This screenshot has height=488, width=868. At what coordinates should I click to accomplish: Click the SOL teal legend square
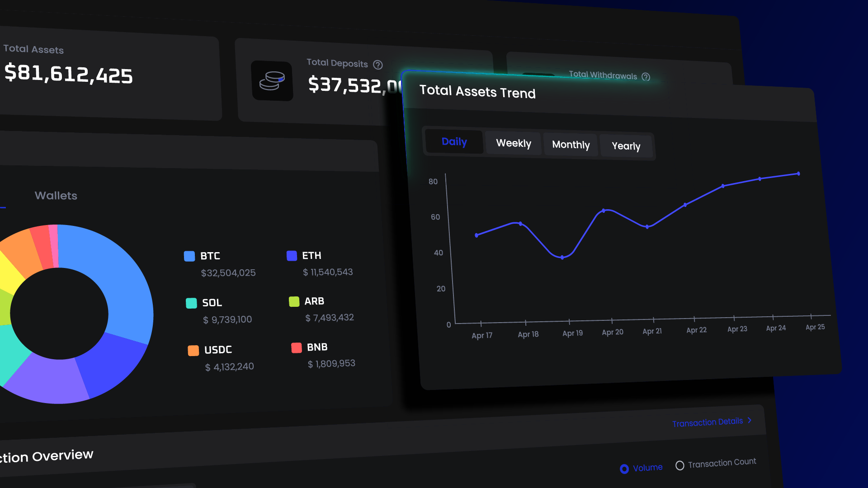[x=191, y=303]
